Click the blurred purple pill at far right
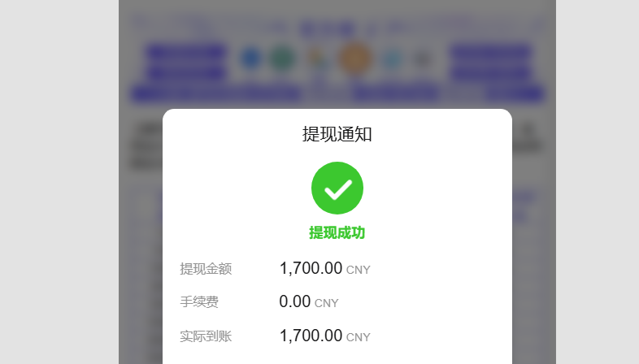Screen dimensions: 639x364 (515, 94)
